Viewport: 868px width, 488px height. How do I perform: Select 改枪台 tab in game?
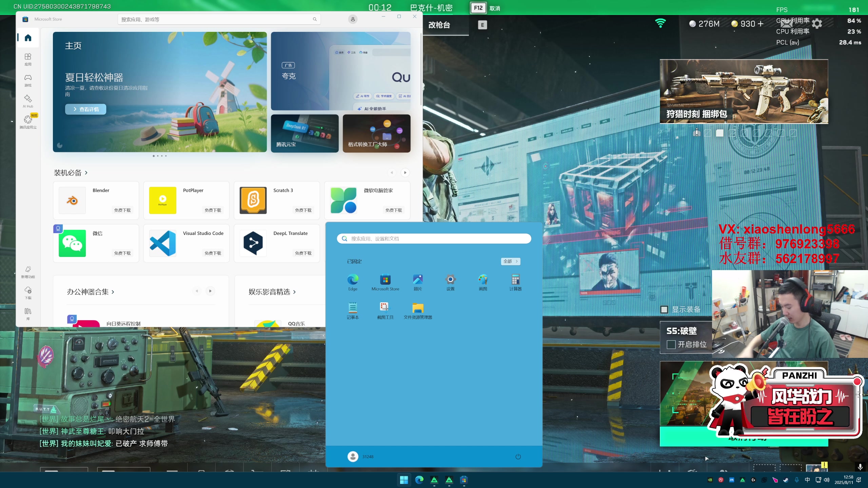coord(439,25)
